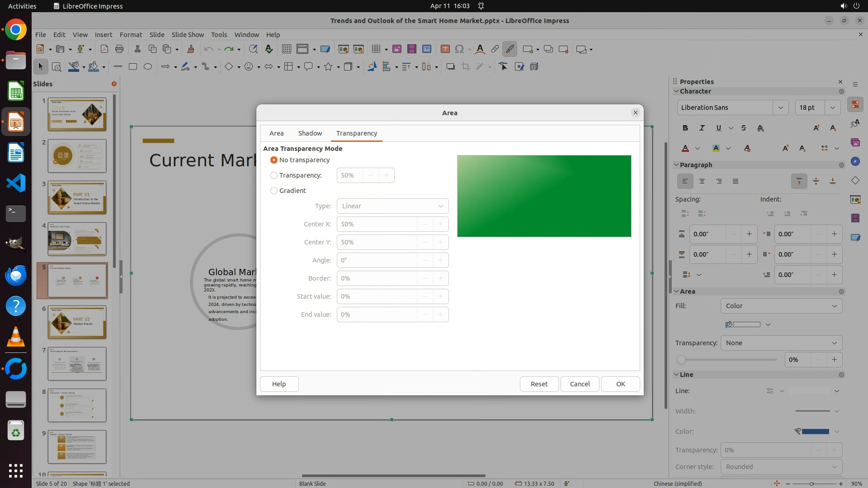Open the Insert Special Character tool
Image resolution: width=868 pixels, height=488 pixels.
point(459,49)
